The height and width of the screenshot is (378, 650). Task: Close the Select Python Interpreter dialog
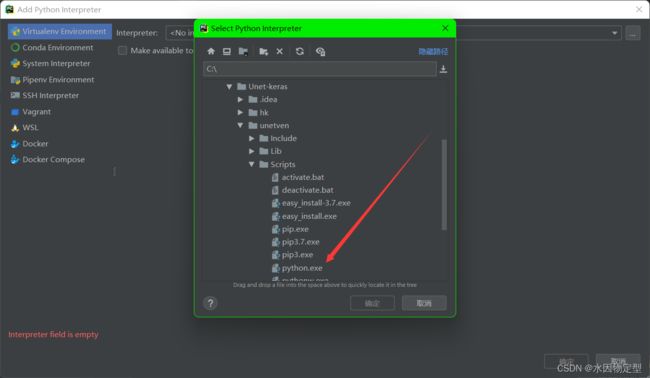445,28
